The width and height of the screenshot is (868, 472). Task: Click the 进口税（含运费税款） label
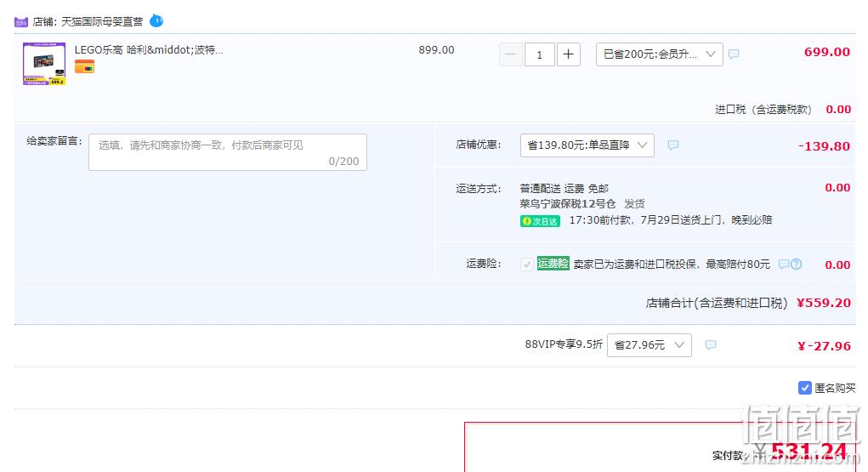point(763,109)
